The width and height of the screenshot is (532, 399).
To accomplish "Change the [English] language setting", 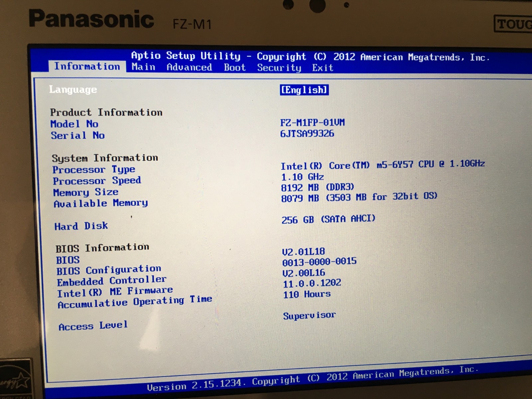I will [x=304, y=90].
